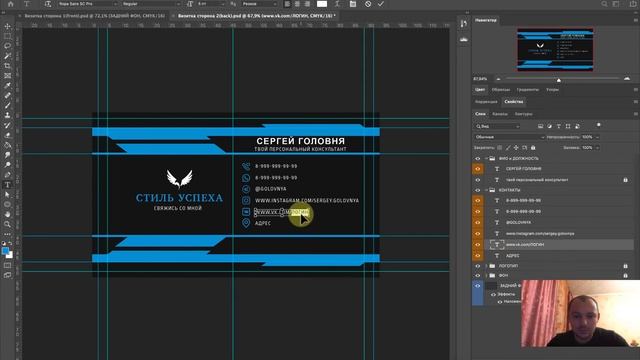Open the font family dropdown
Viewport: 640px width, 360px height.
point(87,4)
